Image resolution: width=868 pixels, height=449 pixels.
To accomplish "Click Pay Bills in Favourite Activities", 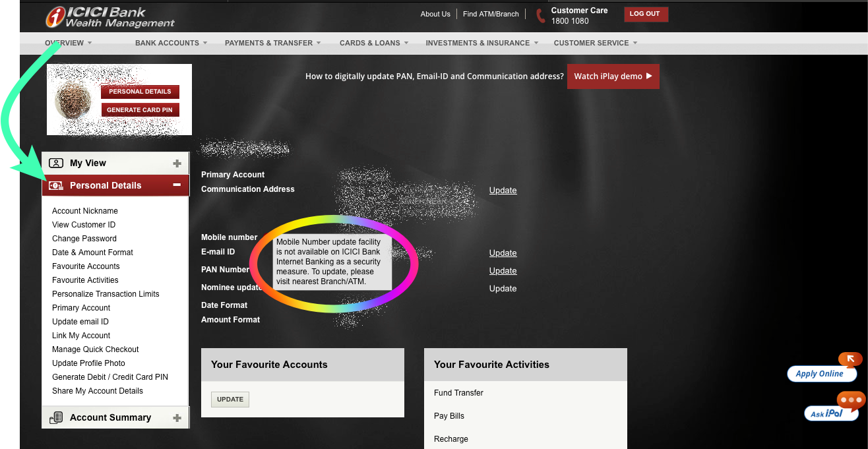I will [x=449, y=416].
